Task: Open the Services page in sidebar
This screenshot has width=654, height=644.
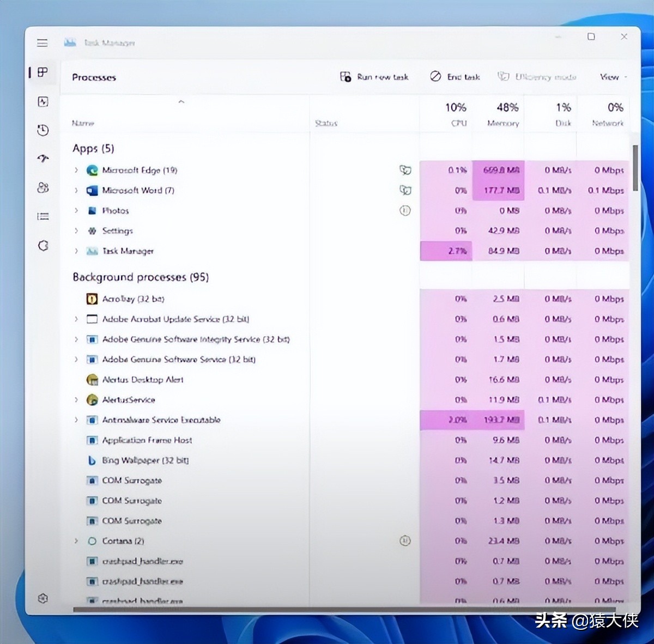Action: pos(43,246)
